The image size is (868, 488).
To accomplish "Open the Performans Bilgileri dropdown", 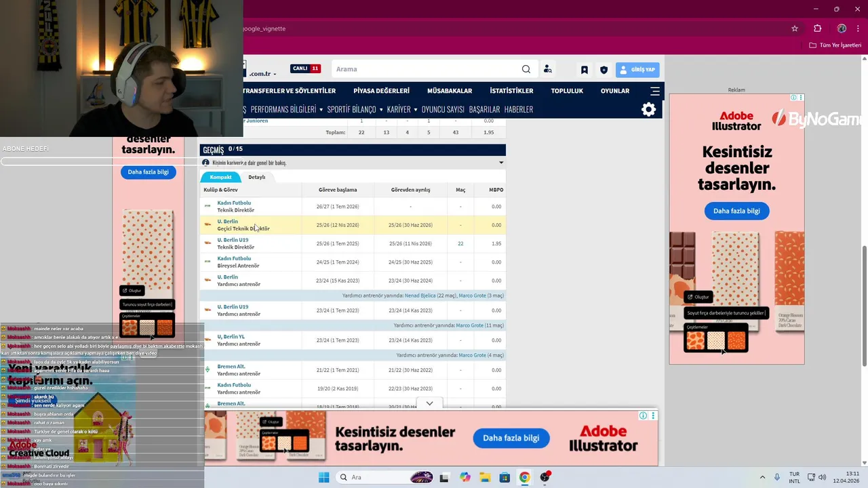I will tap(286, 109).
